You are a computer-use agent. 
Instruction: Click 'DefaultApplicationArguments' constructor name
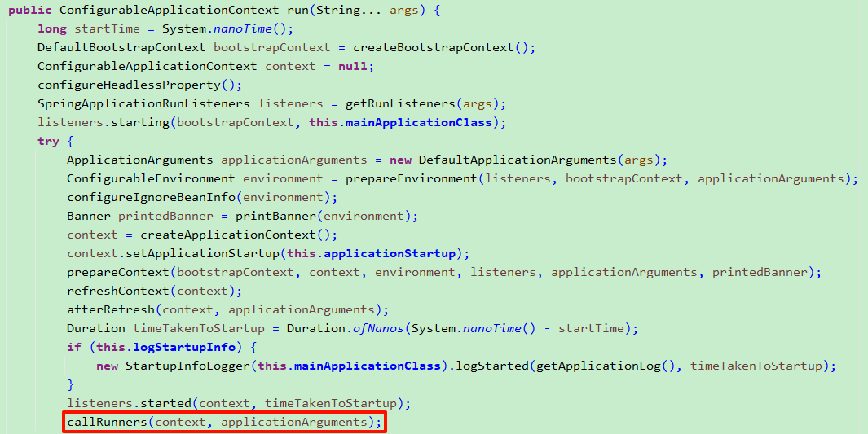[518, 160]
